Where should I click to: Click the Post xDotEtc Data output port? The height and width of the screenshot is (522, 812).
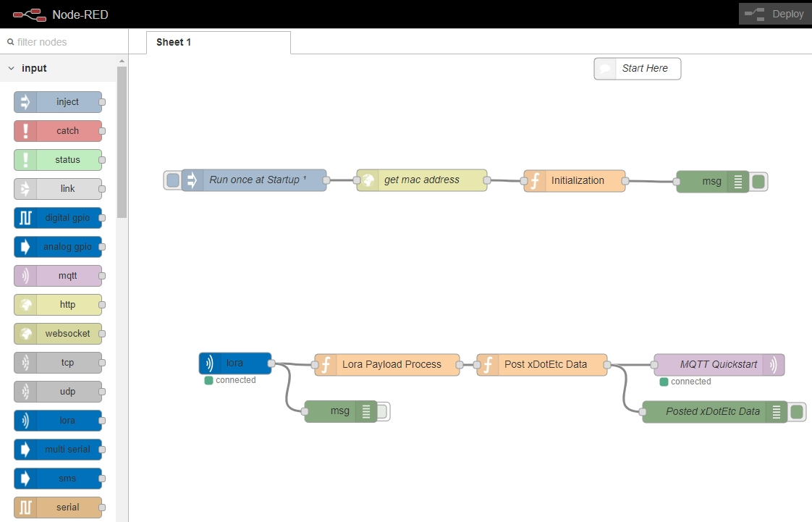(607, 365)
